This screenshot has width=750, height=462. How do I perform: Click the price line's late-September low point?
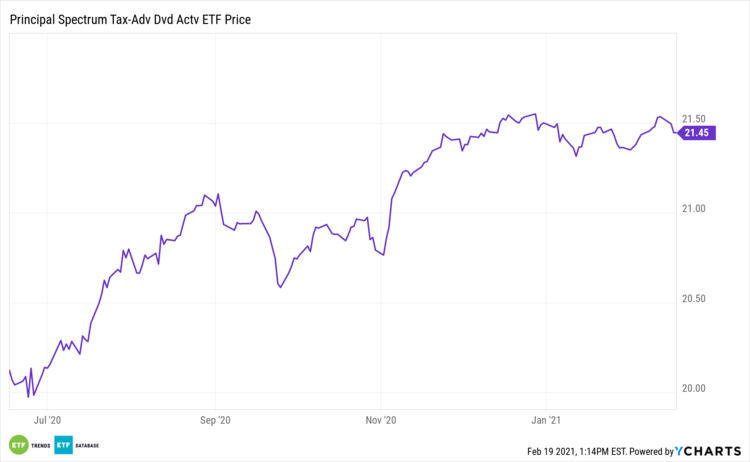tap(280, 288)
